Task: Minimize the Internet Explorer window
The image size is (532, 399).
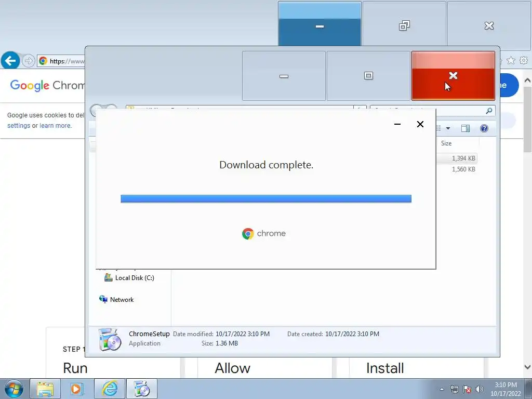Action: coord(320,24)
